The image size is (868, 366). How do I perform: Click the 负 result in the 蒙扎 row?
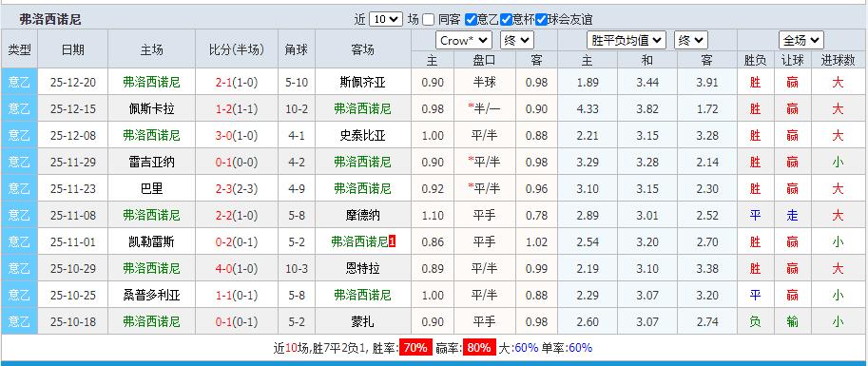[755, 321]
